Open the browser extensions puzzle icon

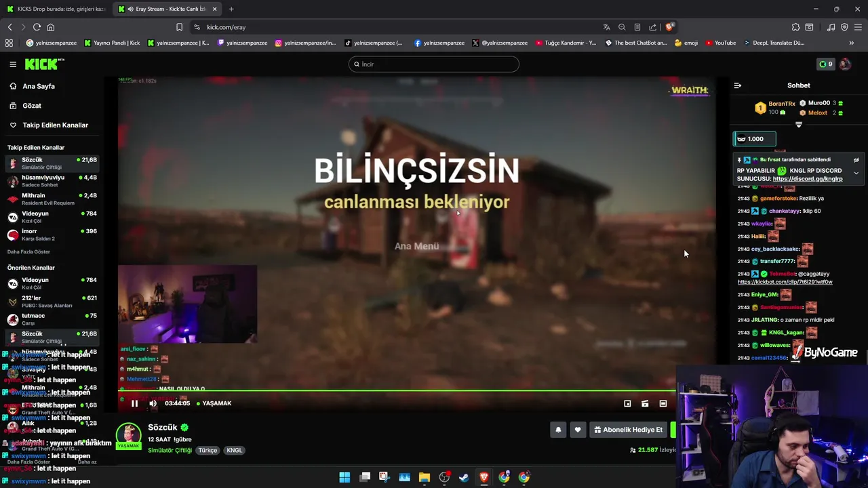(795, 27)
